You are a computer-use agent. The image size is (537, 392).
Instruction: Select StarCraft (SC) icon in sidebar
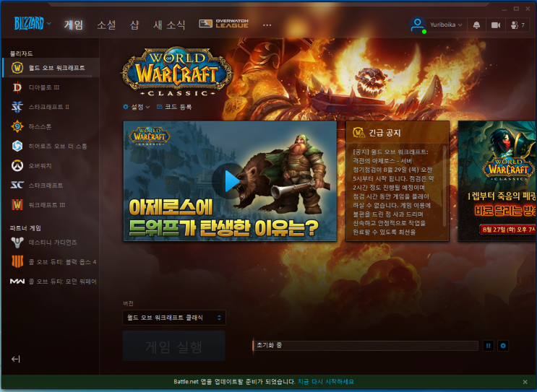pos(17,185)
